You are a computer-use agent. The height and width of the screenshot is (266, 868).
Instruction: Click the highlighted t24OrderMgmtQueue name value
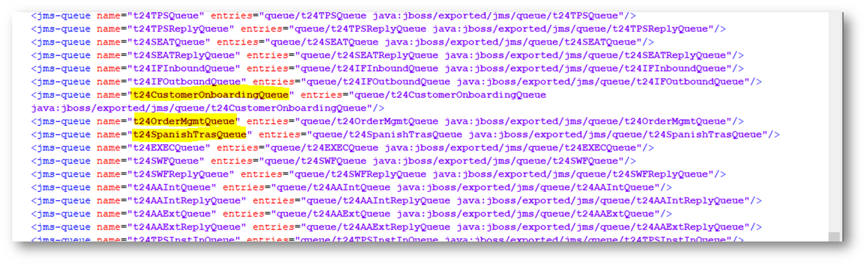(184, 121)
